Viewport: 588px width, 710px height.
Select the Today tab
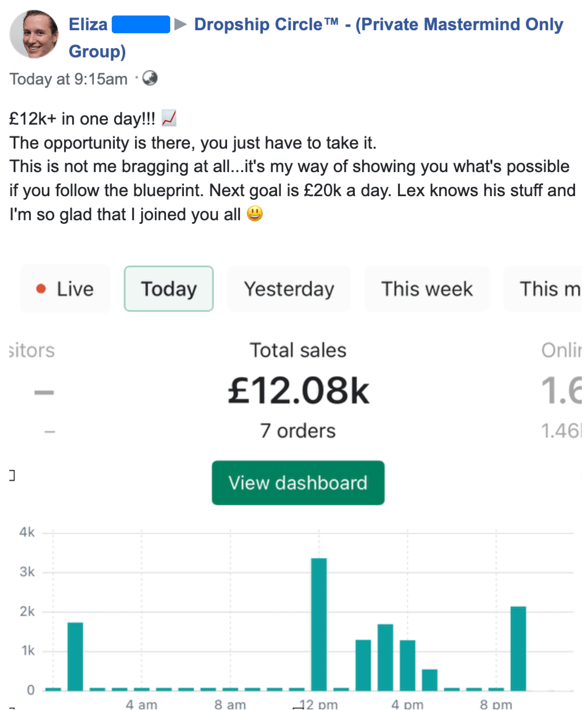coord(169,289)
